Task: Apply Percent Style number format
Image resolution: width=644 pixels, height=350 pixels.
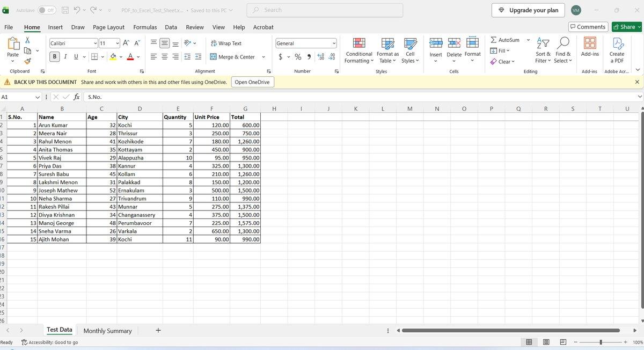Action: click(298, 57)
